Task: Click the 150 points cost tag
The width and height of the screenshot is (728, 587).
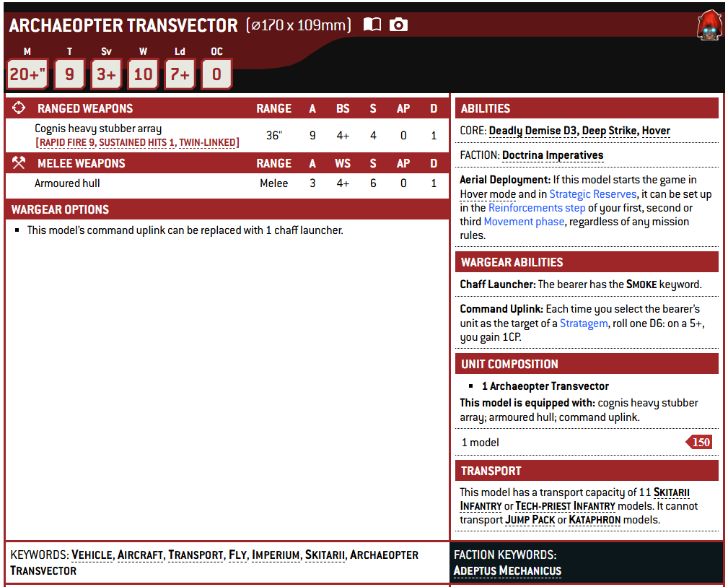Action: (699, 442)
